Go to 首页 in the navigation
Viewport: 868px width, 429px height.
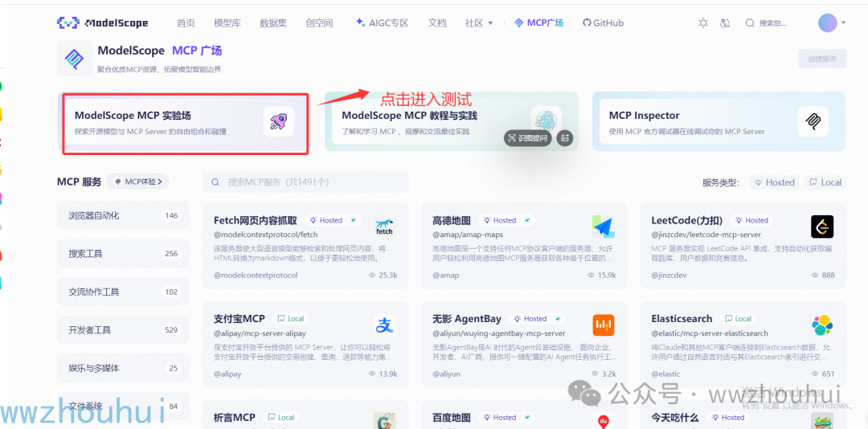coord(186,22)
